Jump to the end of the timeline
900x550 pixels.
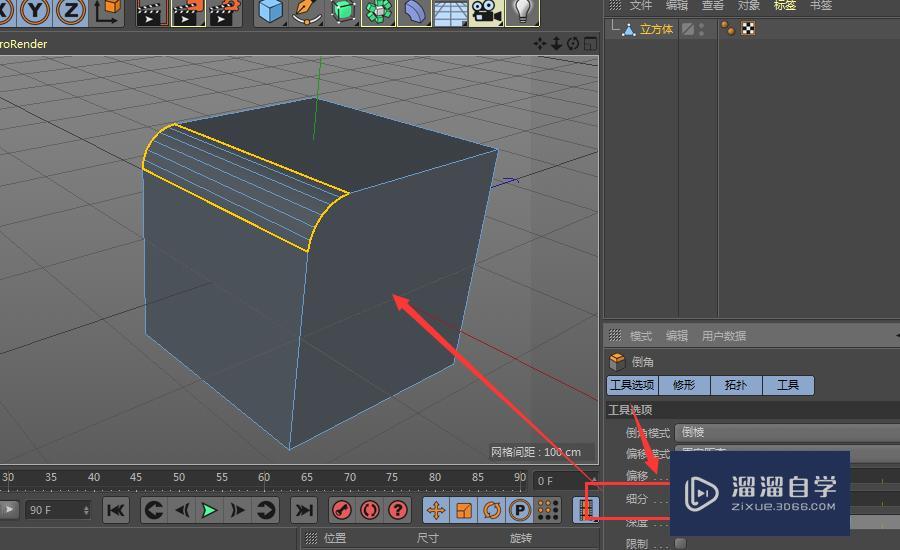click(304, 510)
